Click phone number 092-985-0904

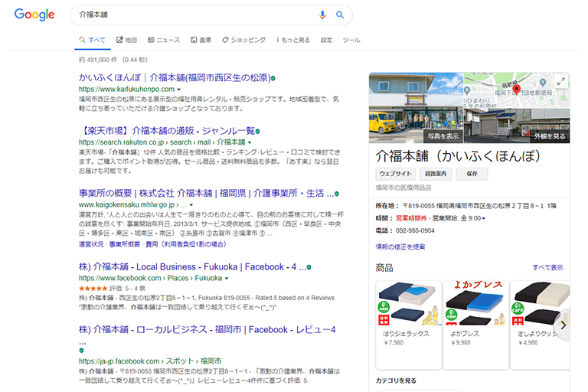pyautogui.click(x=415, y=230)
